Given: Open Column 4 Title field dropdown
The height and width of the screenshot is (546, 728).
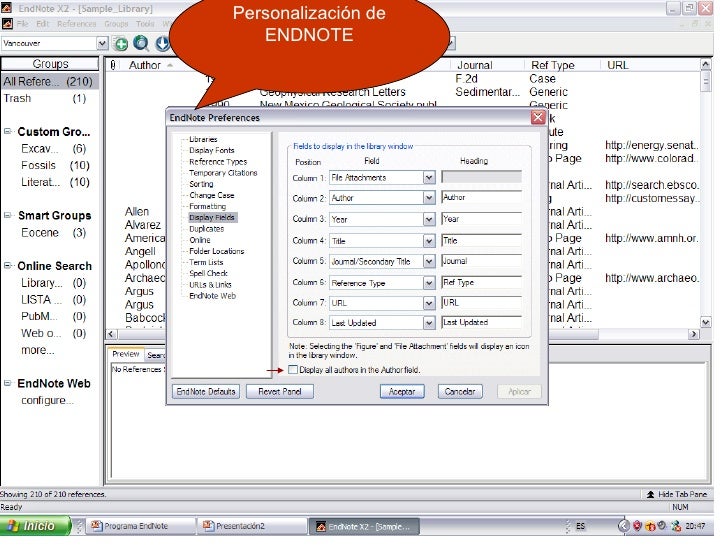Looking at the screenshot, I should coord(429,240).
